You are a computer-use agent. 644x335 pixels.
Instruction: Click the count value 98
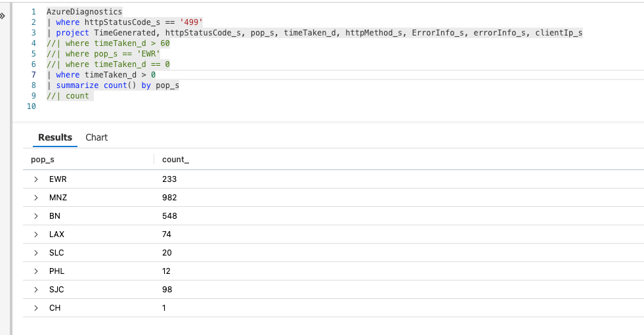point(167,290)
